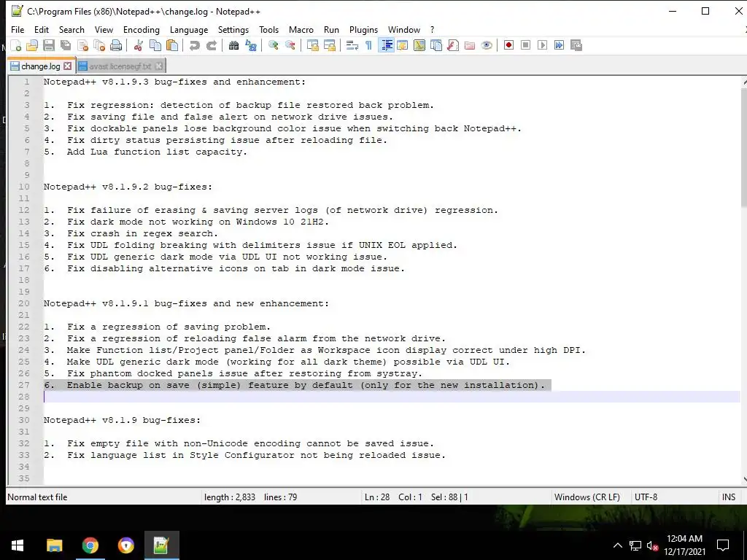Image resolution: width=747 pixels, height=560 pixels.
Task: Redo the action via toolbar arrow
Action: point(211,45)
